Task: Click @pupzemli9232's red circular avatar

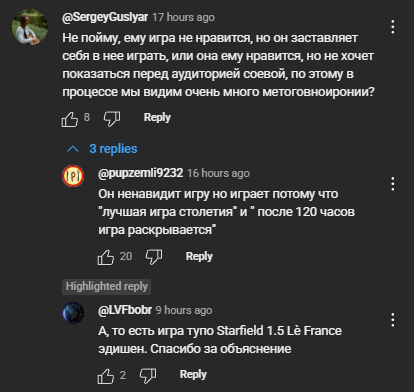Action: (x=73, y=176)
